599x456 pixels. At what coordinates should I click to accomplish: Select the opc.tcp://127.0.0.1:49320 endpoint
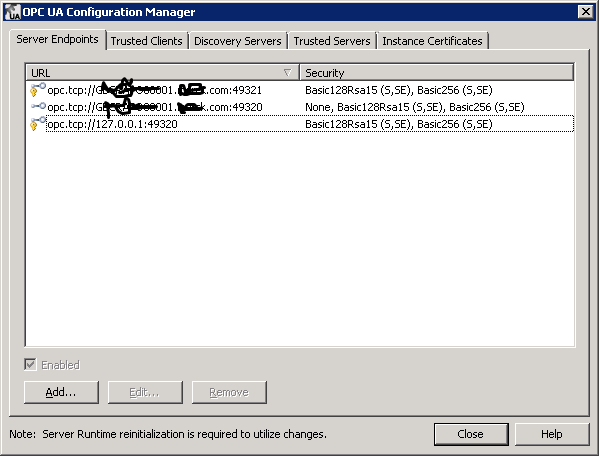[113, 124]
